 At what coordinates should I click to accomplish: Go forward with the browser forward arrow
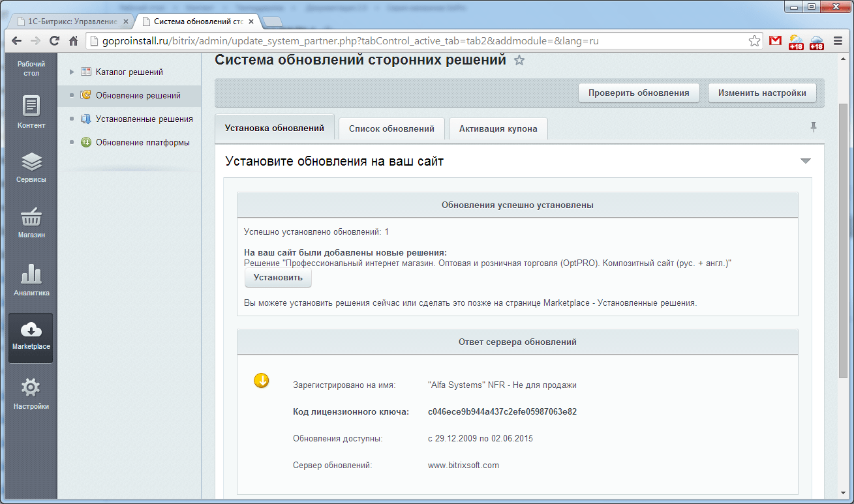tap(36, 40)
